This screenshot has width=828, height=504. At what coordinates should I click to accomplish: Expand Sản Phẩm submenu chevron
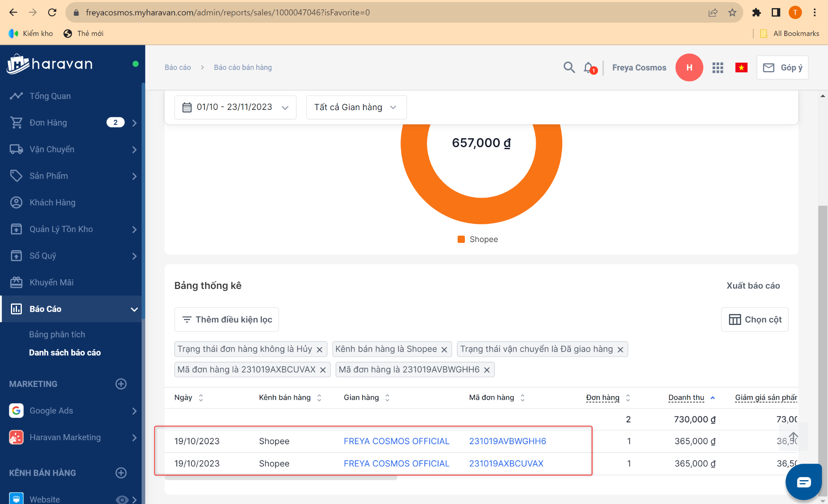pos(134,176)
